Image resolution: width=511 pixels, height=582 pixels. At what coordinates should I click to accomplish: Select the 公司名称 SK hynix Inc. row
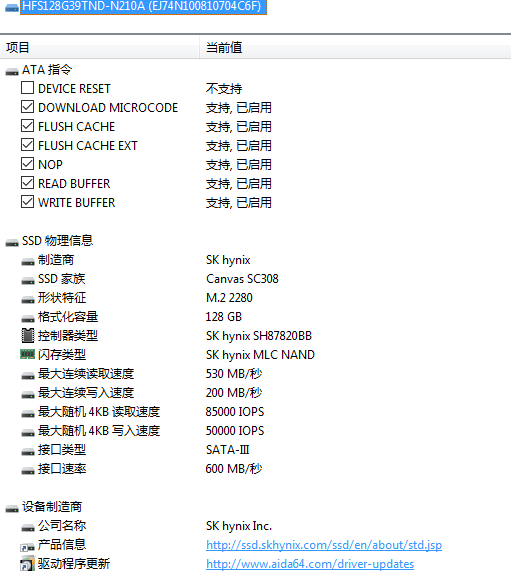pos(255,526)
